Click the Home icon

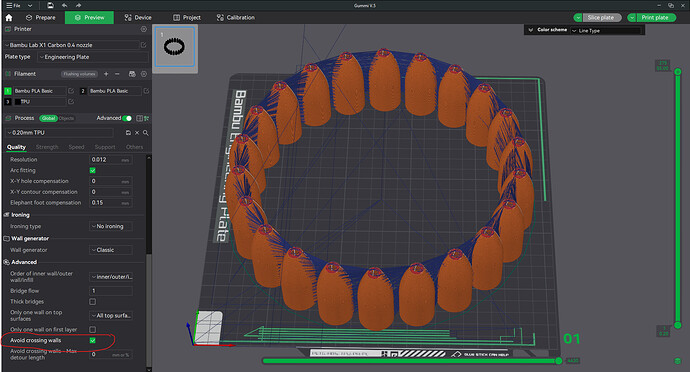pyautogui.click(x=9, y=18)
